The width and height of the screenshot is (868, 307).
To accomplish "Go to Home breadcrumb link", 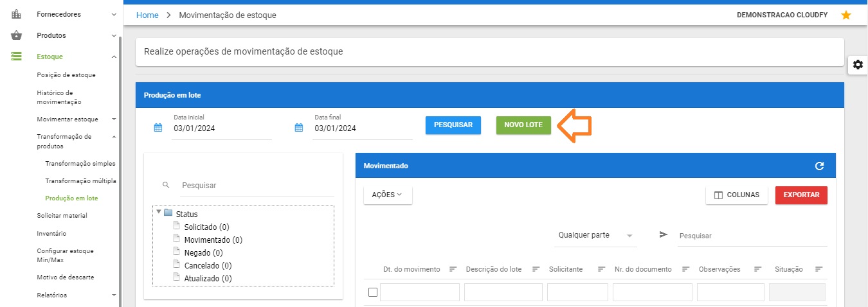I will coord(147,15).
